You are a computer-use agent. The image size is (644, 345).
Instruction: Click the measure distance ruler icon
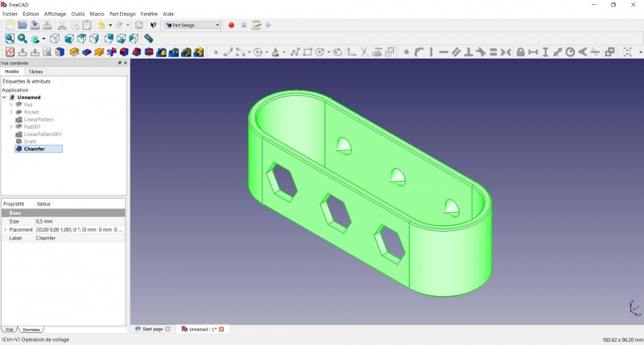pos(148,39)
